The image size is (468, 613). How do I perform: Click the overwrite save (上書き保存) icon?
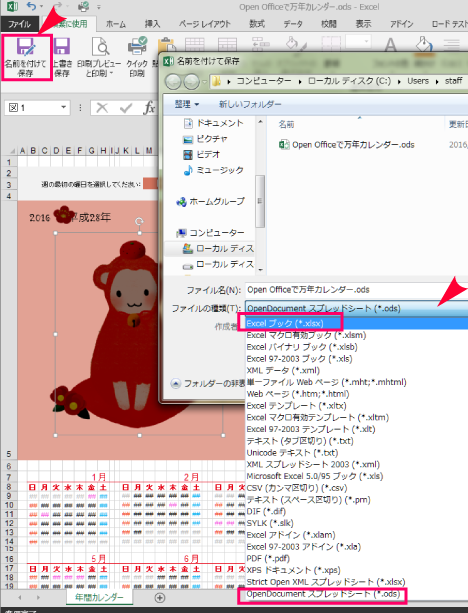click(x=62, y=57)
